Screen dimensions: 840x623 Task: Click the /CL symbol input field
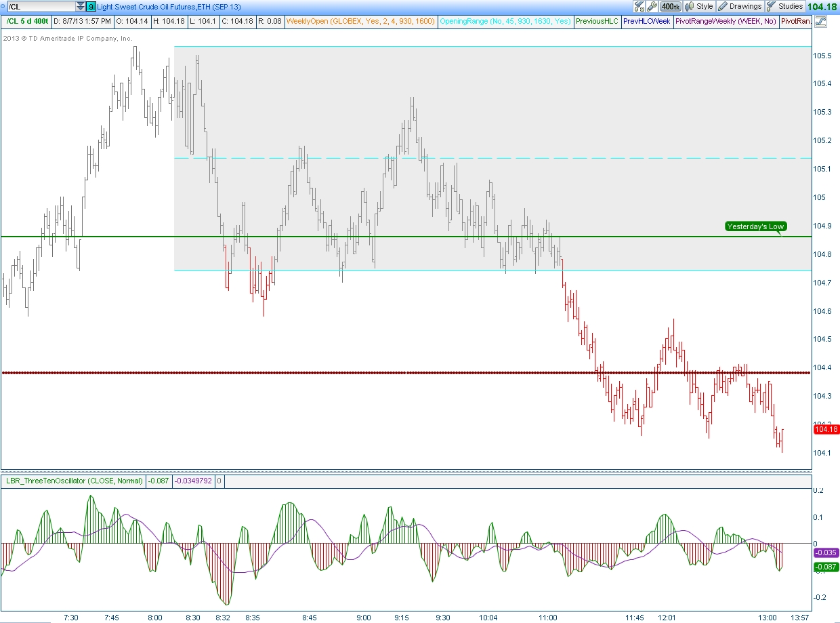click(41, 6)
